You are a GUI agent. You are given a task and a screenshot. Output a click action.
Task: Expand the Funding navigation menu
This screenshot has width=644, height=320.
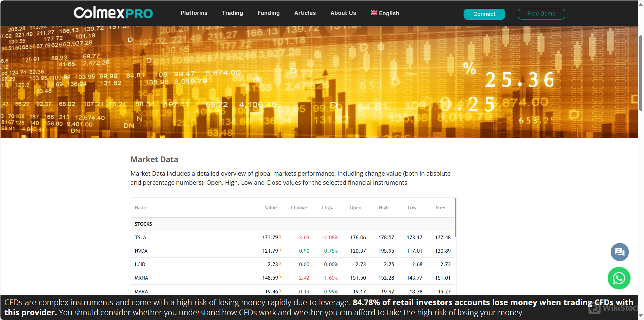pos(268,13)
